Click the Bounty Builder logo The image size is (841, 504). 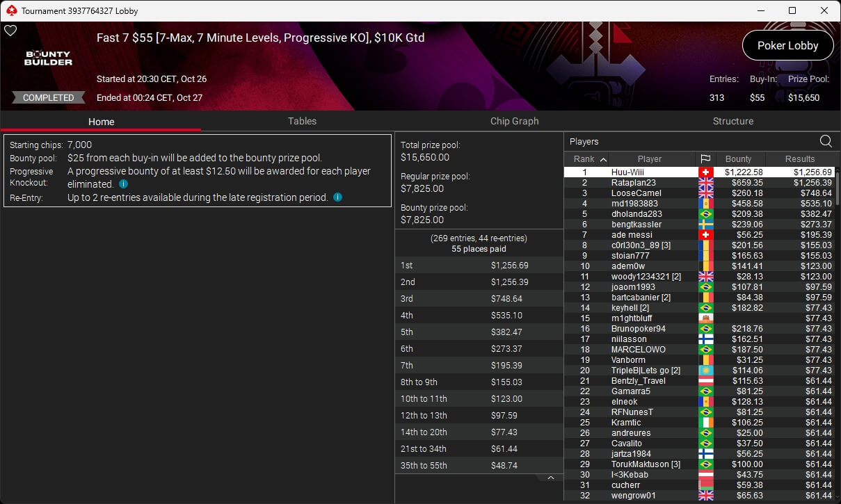(49, 58)
